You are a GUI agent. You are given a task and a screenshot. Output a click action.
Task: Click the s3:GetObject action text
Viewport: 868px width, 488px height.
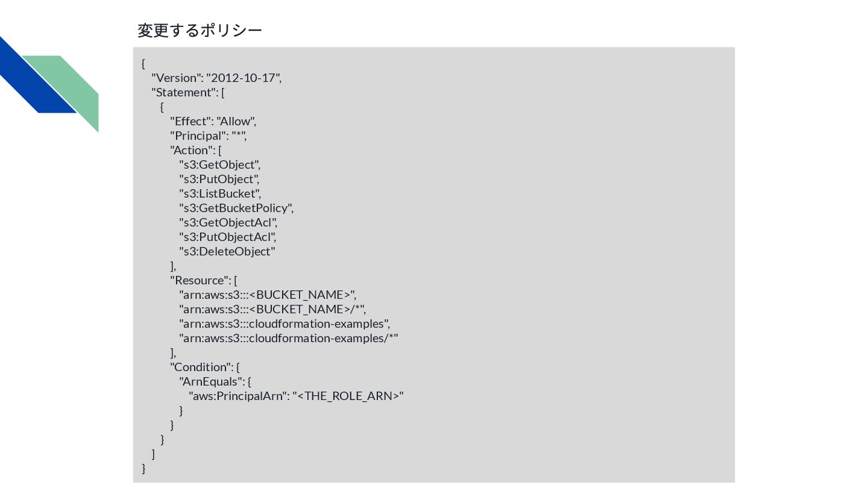[219, 164]
